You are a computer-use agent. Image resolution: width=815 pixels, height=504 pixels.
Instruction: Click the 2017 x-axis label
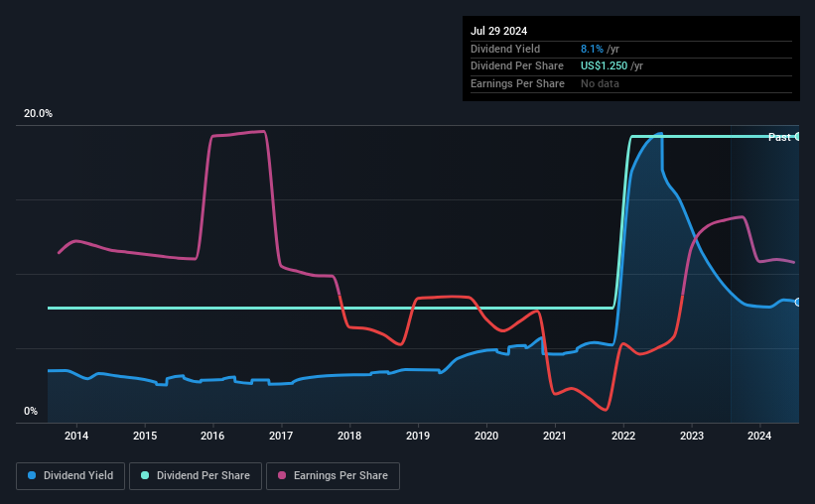coord(281,436)
